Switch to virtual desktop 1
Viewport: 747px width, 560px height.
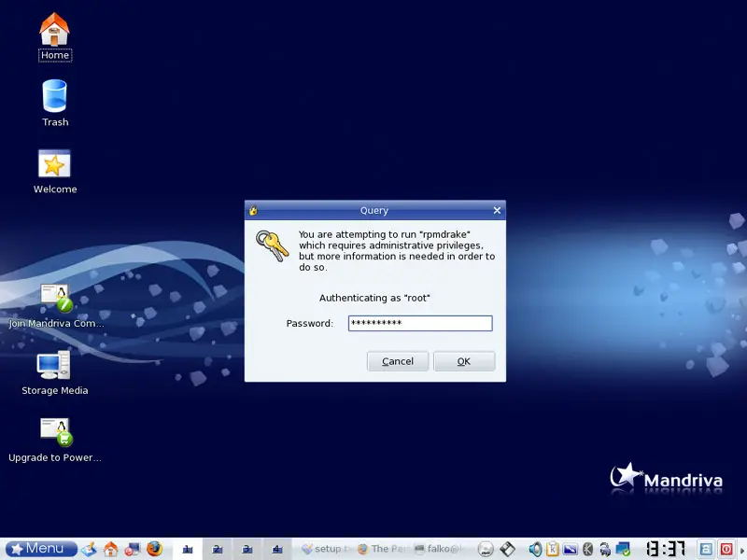[x=188, y=549]
